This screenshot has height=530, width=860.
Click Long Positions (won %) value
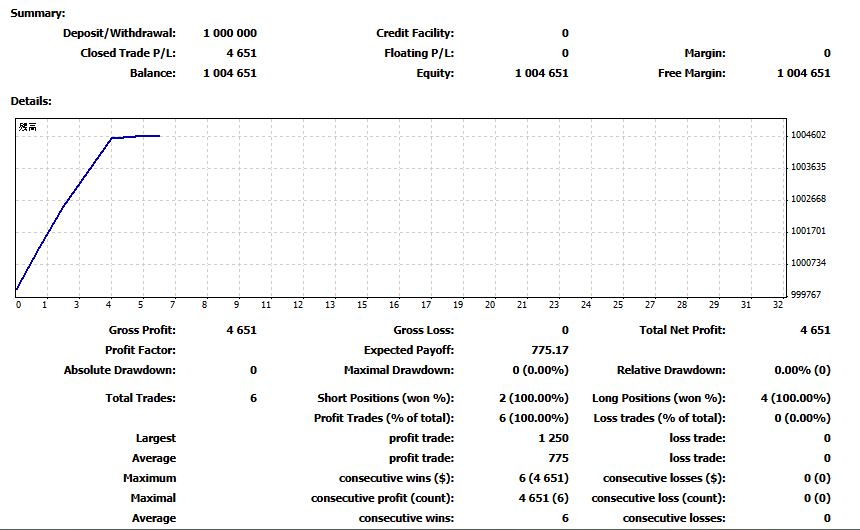coord(795,398)
